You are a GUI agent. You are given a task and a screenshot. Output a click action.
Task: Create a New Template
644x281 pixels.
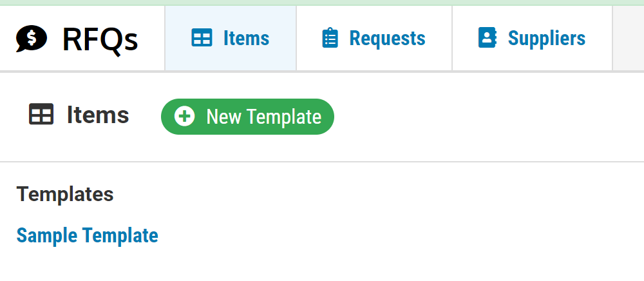coord(248,117)
